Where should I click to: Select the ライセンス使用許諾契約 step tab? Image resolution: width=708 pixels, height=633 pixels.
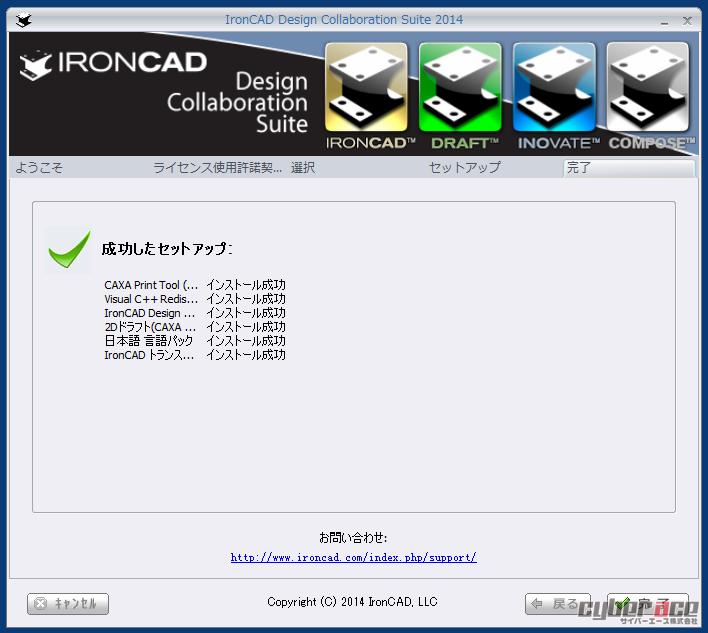pyautogui.click(x=217, y=168)
